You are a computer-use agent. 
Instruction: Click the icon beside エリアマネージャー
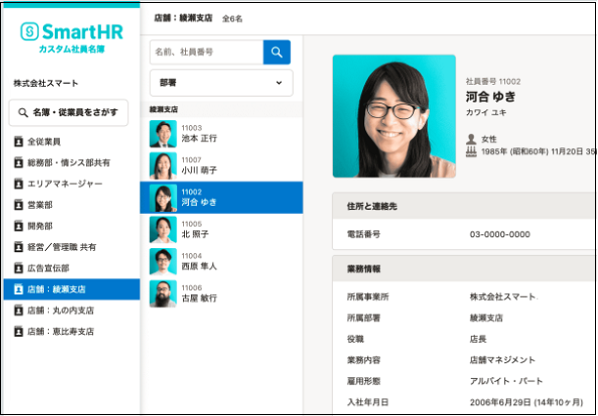(18, 184)
